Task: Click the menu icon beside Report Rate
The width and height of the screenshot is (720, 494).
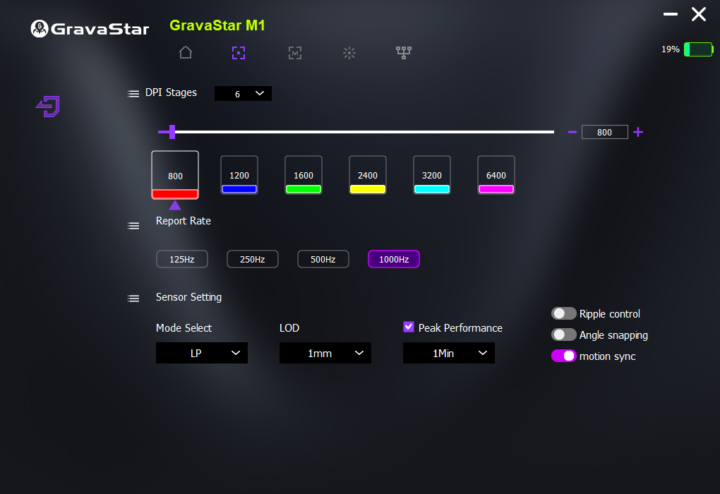Action: (x=133, y=225)
